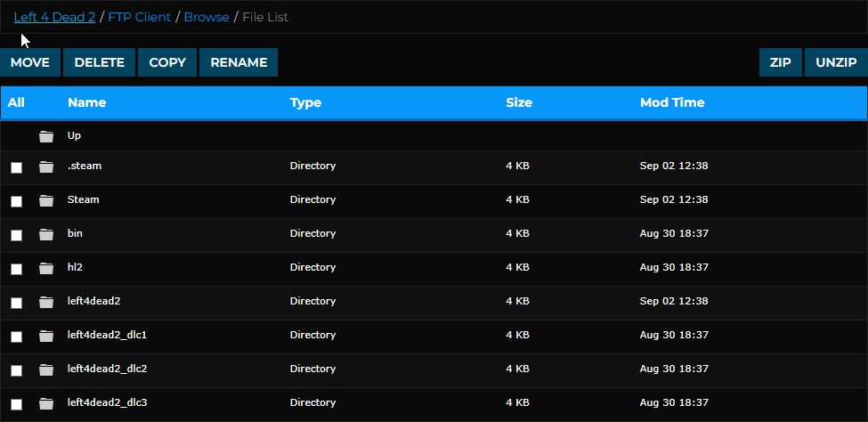Image resolution: width=868 pixels, height=422 pixels.
Task: Click the .steam folder icon
Action: click(46, 166)
